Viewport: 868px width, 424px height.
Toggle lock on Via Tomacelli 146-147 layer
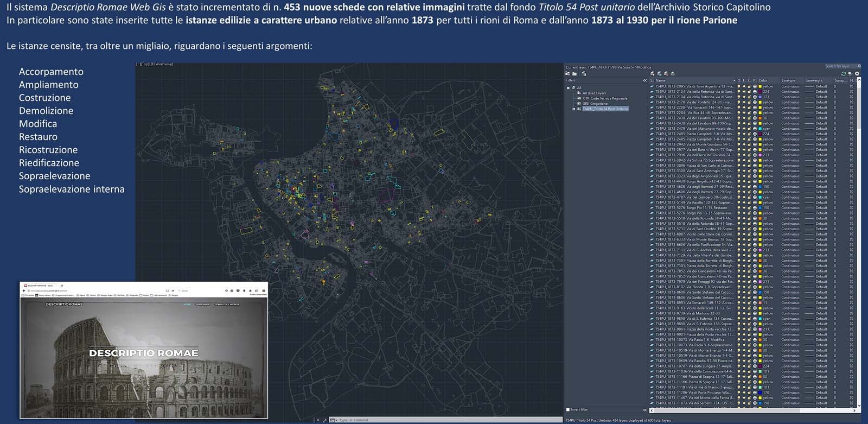749,107
